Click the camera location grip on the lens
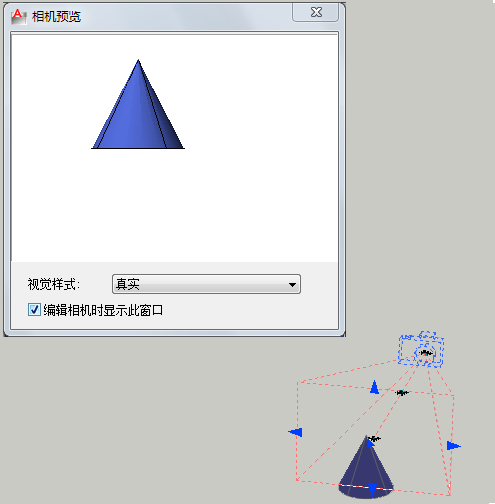The width and height of the screenshot is (495, 504). (x=425, y=353)
